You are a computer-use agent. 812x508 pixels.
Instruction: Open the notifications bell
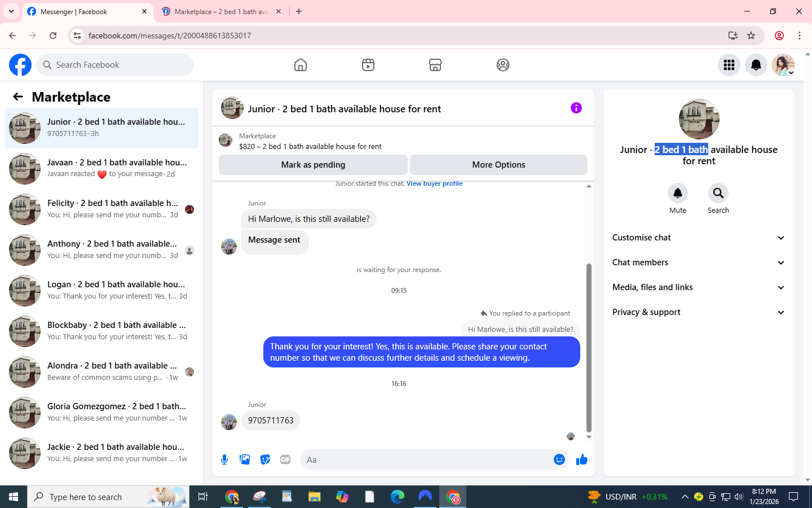pos(756,65)
